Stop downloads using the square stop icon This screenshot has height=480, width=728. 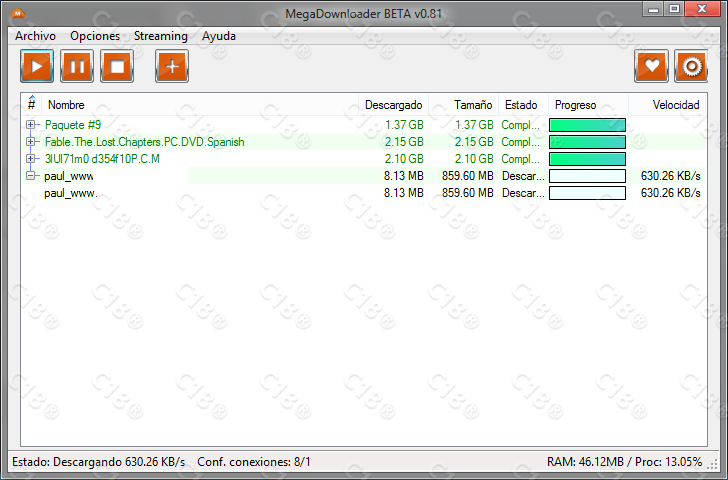coord(117,67)
